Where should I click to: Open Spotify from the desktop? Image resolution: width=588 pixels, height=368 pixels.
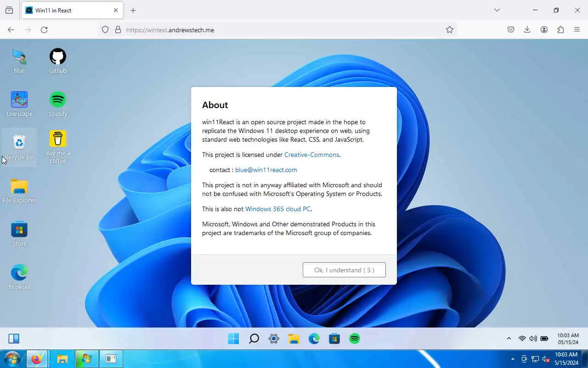pos(58,104)
